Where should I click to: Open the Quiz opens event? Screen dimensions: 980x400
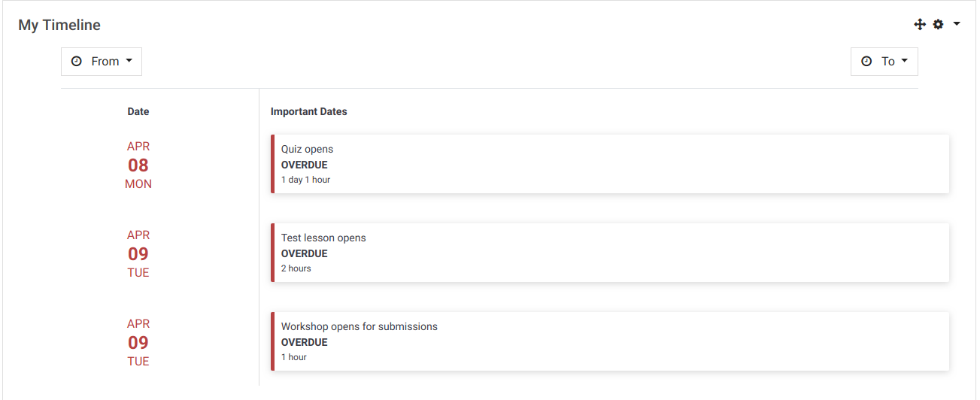coord(610,164)
